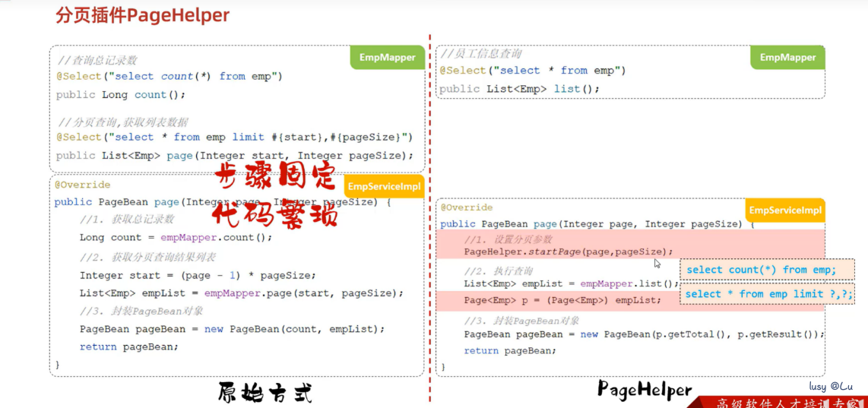
Task: Click the comment "//员工信息查询"
Action: click(480, 54)
